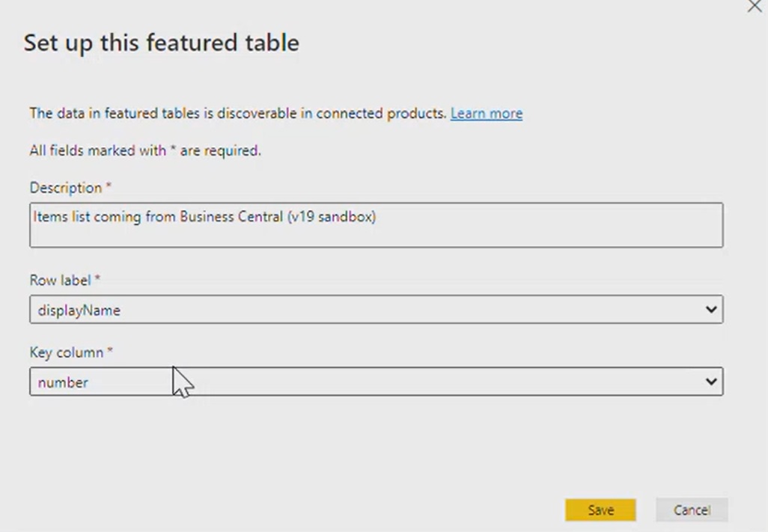Image resolution: width=768 pixels, height=532 pixels.
Task: Click inside the Description text box
Action: 376,233
